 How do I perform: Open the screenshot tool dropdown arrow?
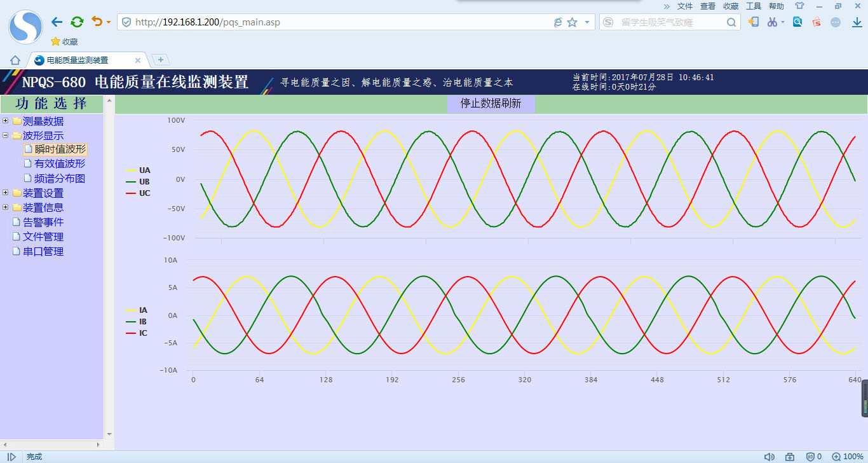coord(783,22)
